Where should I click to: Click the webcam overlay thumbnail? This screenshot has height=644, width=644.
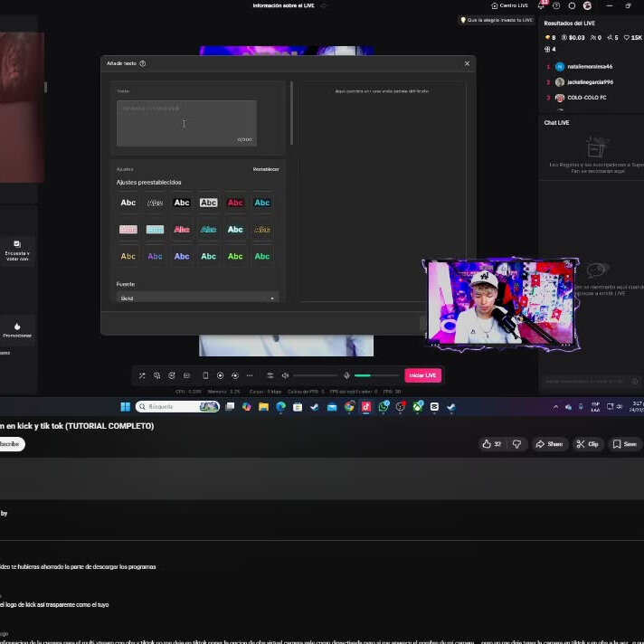click(501, 304)
